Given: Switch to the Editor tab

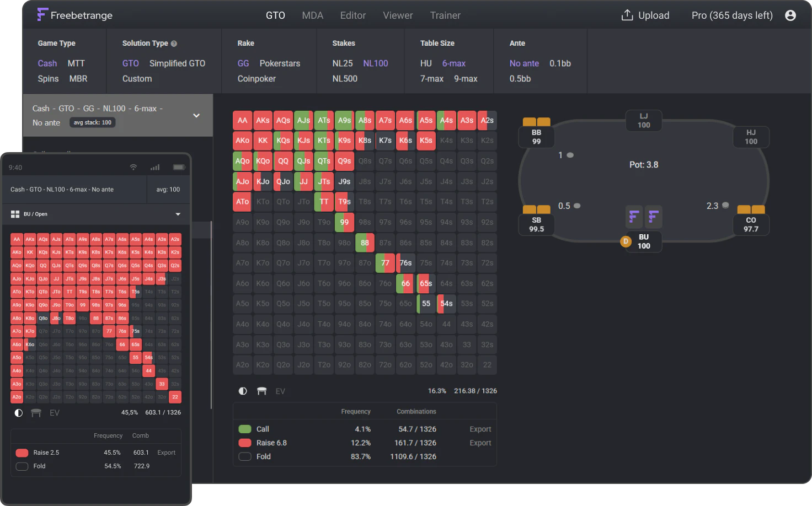Looking at the screenshot, I should pos(353,15).
